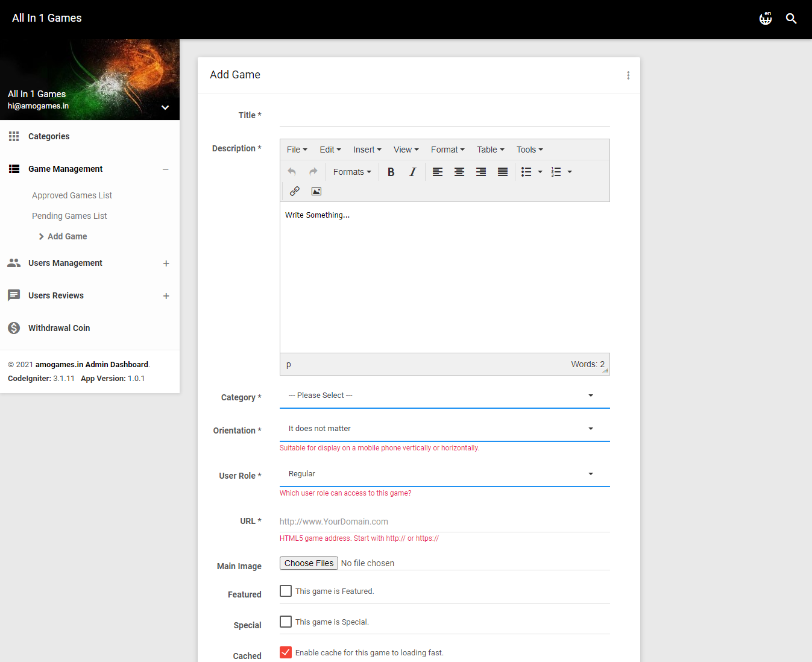812x662 pixels.
Task: Insert a numbered list
Action: coord(556,172)
